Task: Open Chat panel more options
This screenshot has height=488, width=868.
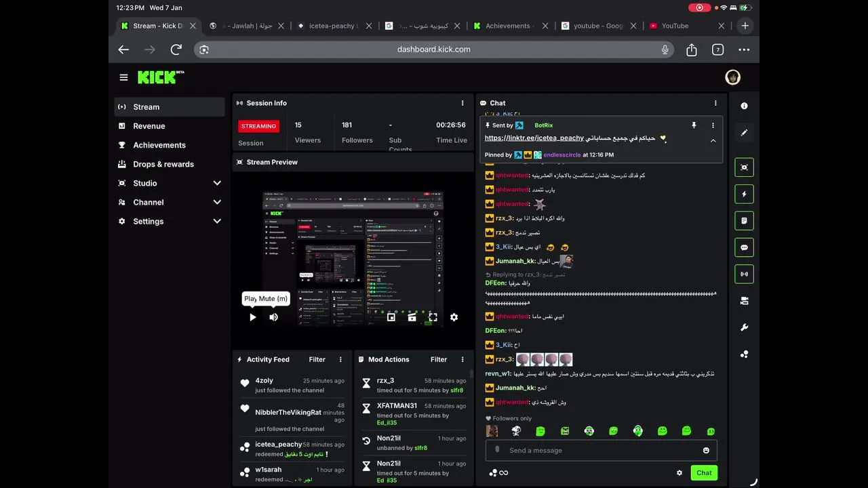Action: click(x=715, y=103)
